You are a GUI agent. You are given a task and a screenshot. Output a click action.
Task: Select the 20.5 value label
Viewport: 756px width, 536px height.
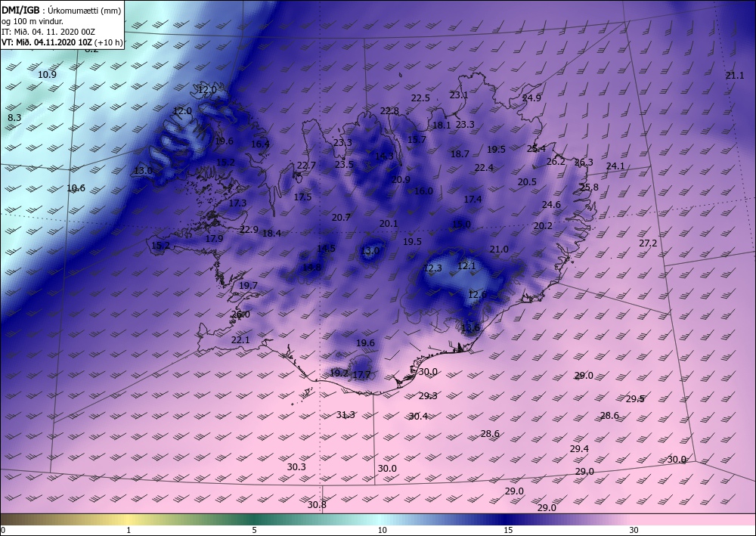pyautogui.click(x=527, y=182)
